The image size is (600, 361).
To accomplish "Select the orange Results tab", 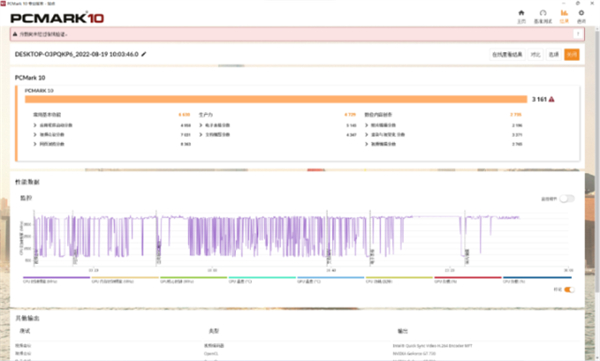I will [564, 16].
